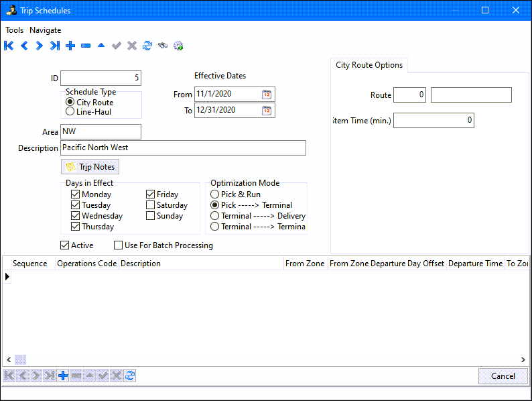Image resolution: width=532 pixels, height=401 pixels.
Task: Add a new trip schedule with the top plus icon
Action: [70, 46]
